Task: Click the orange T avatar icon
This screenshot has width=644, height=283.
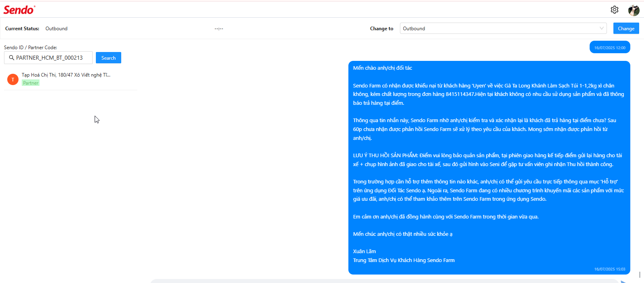Action: [x=13, y=79]
